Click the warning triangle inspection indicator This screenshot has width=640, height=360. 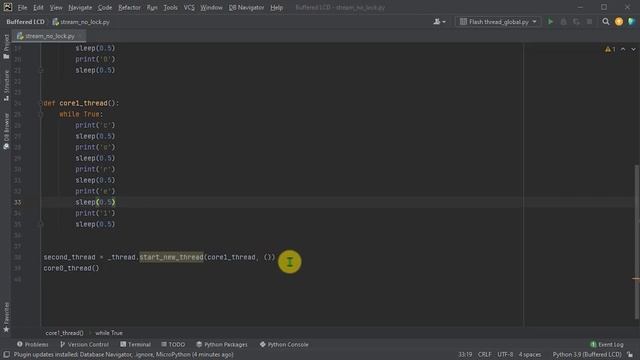pos(610,49)
